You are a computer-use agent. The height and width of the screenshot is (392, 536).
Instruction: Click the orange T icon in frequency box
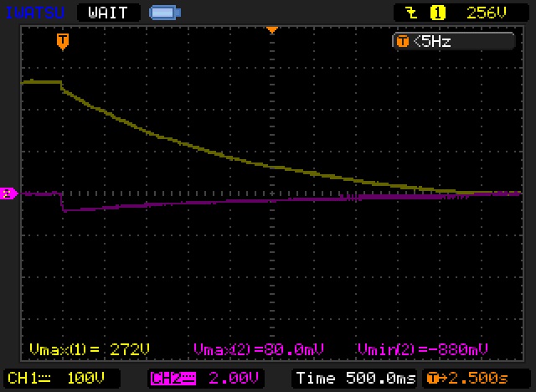[402, 42]
